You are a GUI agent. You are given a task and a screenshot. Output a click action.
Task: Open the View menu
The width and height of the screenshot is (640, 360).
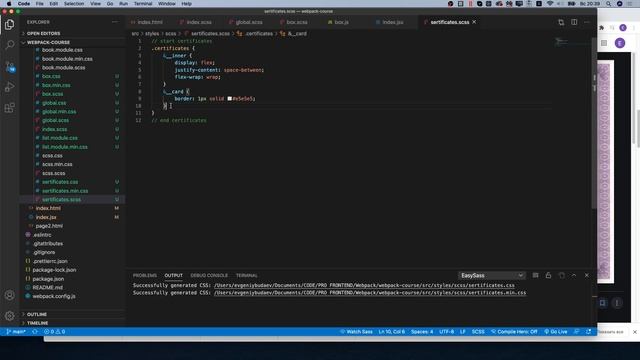(96, 4)
